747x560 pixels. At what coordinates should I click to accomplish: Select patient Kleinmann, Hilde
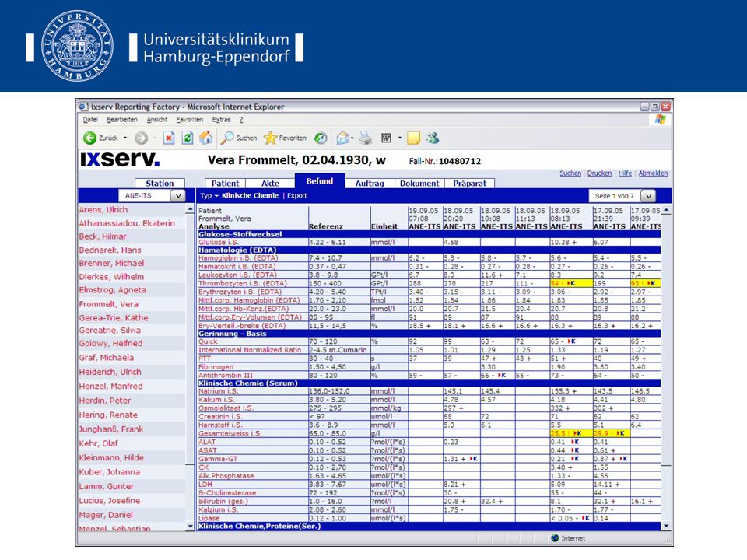click(111, 457)
